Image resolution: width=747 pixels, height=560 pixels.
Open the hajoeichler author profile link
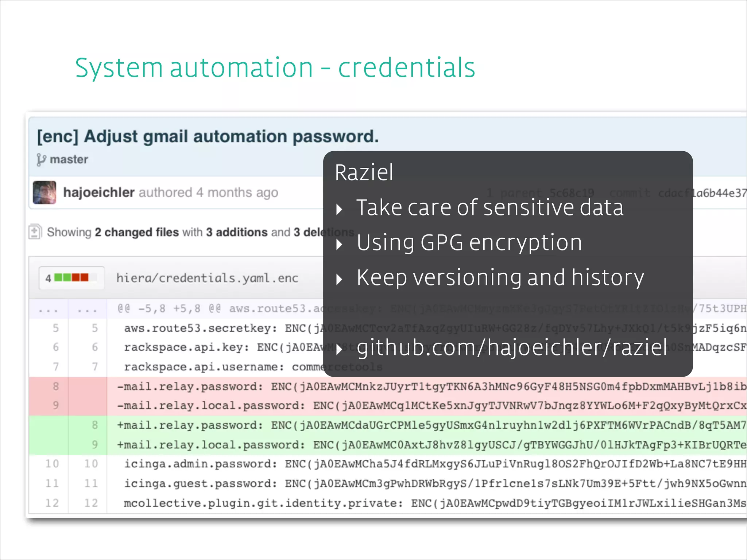pos(99,192)
